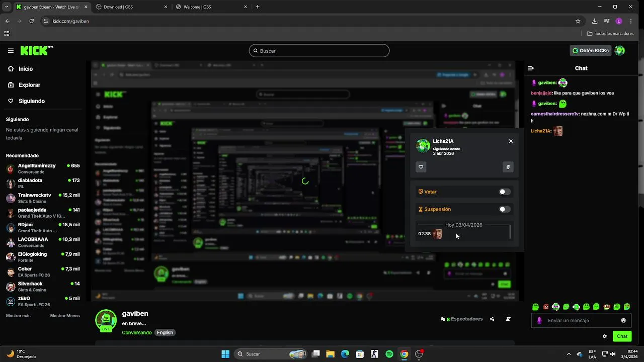This screenshot has height=362, width=644.
Task: Click the Kick Buscar search field
Action: click(319, 51)
